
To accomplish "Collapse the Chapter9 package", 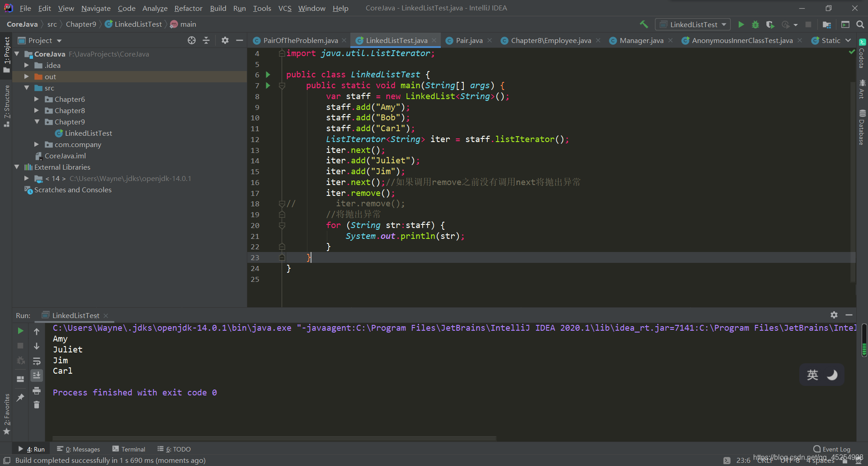I will pos(37,122).
